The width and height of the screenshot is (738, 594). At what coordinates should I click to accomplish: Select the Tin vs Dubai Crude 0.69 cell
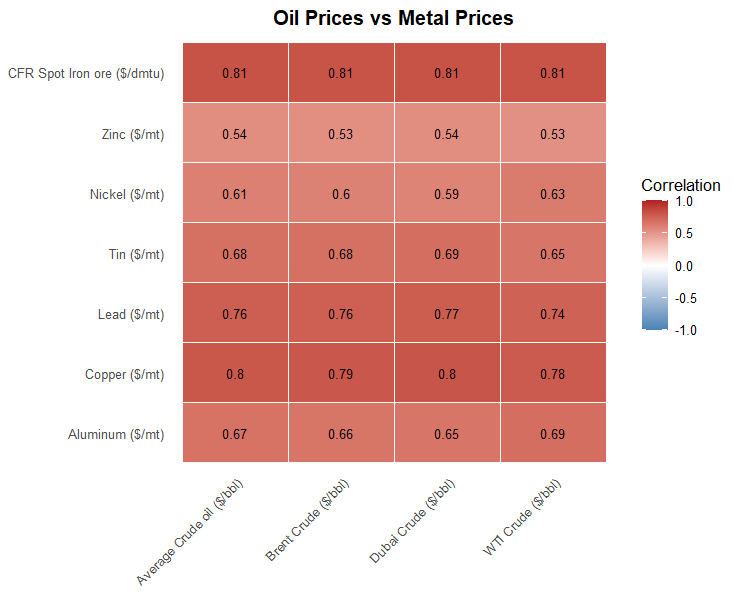(x=447, y=253)
